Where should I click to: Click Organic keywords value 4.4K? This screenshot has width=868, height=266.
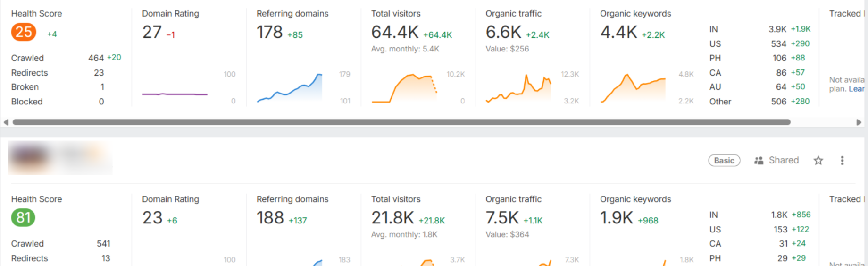pyautogui.click(x=618, y=32)
